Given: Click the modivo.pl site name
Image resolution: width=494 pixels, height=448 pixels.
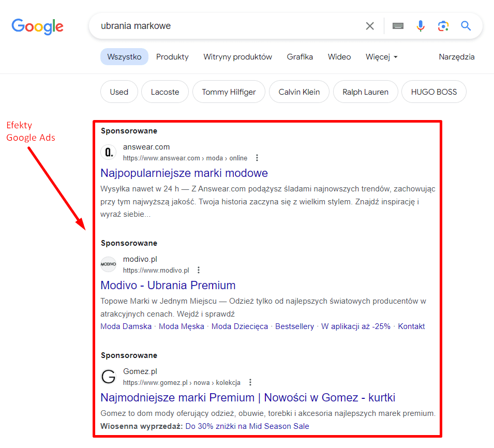Looking at the screenshot, I should click(x=140, y=259).
